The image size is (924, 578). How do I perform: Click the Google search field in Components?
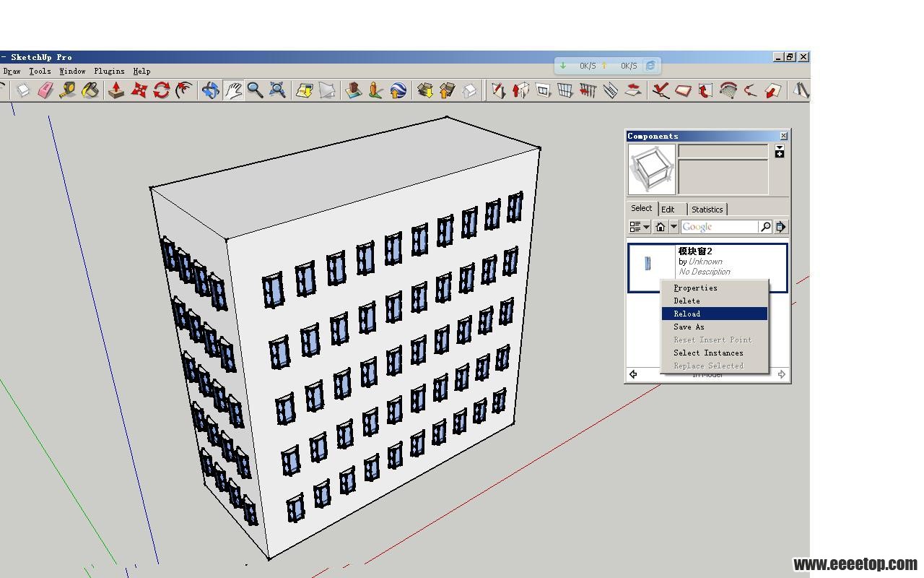[720, 227]
